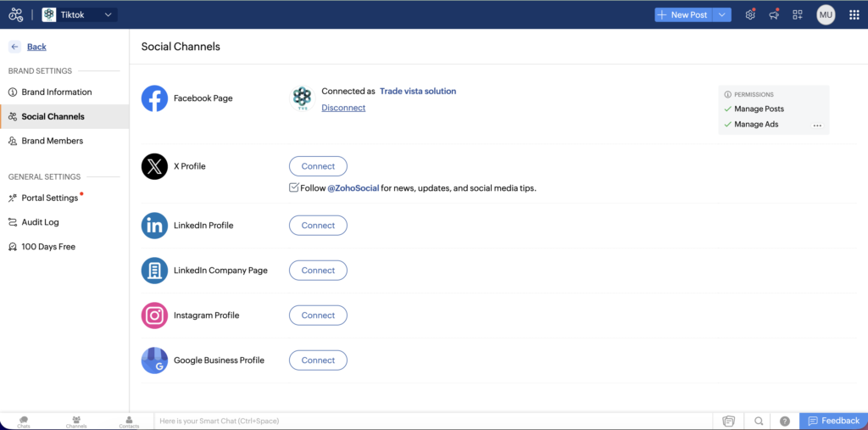Open the New Post dropdown arrow
The image size is (868, 430).
pos(721,14)
